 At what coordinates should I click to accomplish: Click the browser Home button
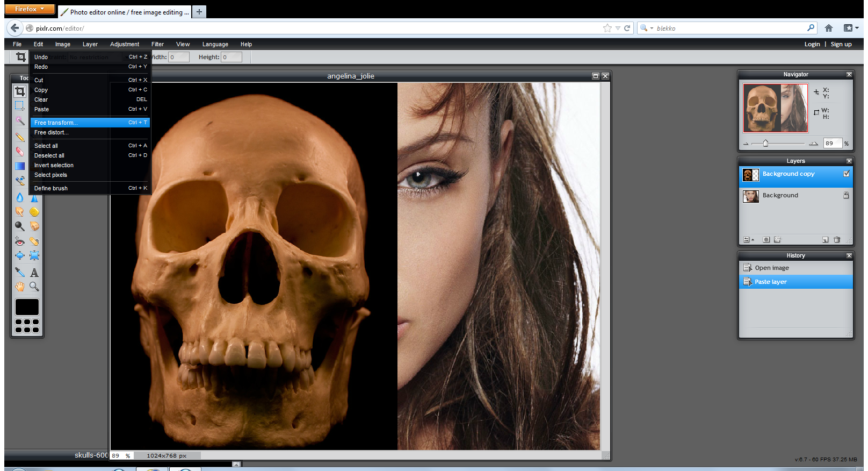[829, 28]
